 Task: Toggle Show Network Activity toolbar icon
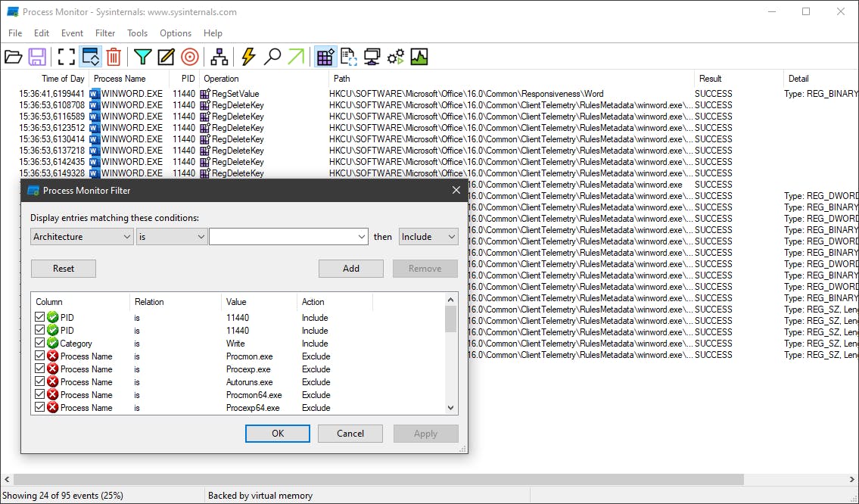pyautogui.click(x=372, y=57)
